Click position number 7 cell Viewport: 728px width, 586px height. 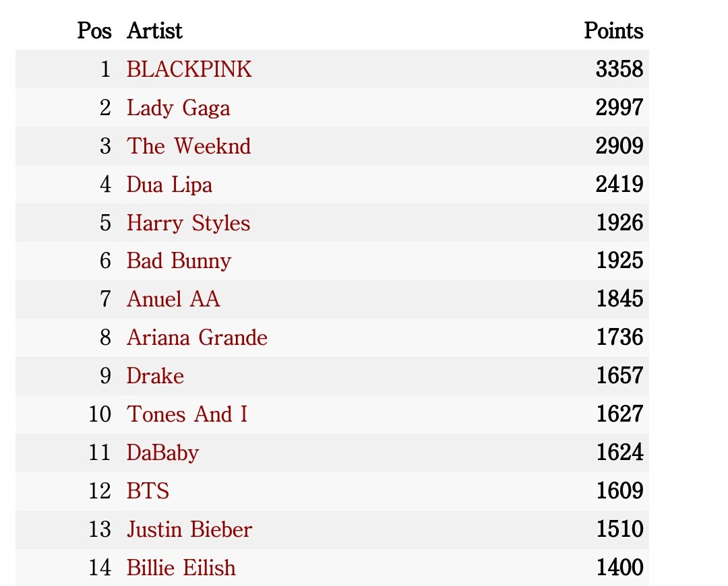pyautogui.click(x=105, y=299)
